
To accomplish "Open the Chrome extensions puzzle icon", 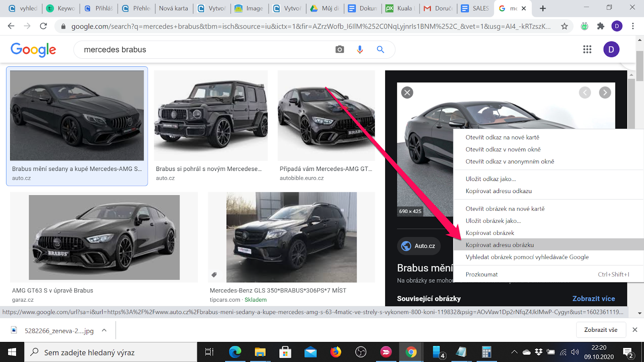I will coord(601,26).
